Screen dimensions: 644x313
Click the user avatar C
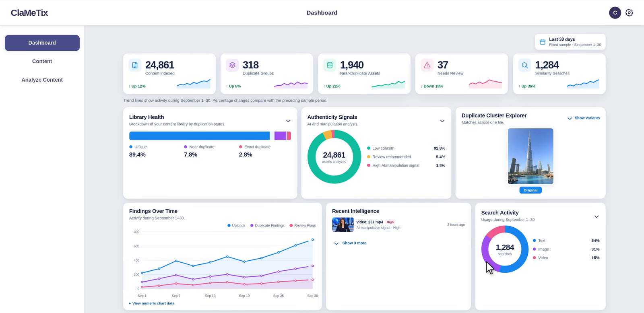(x=615, y=13)
